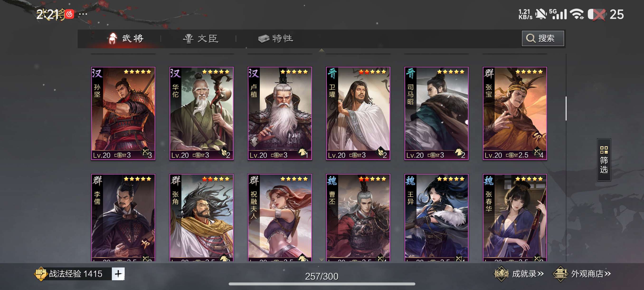The image size is (644, 290).
Task: Open the 文臣 ministers tab
Action: click(x=201, y=39)
